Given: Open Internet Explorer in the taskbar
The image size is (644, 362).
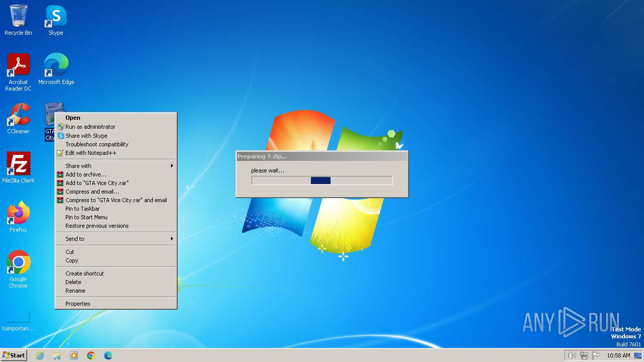Looking at the screenshot, I should pos(40,355).
